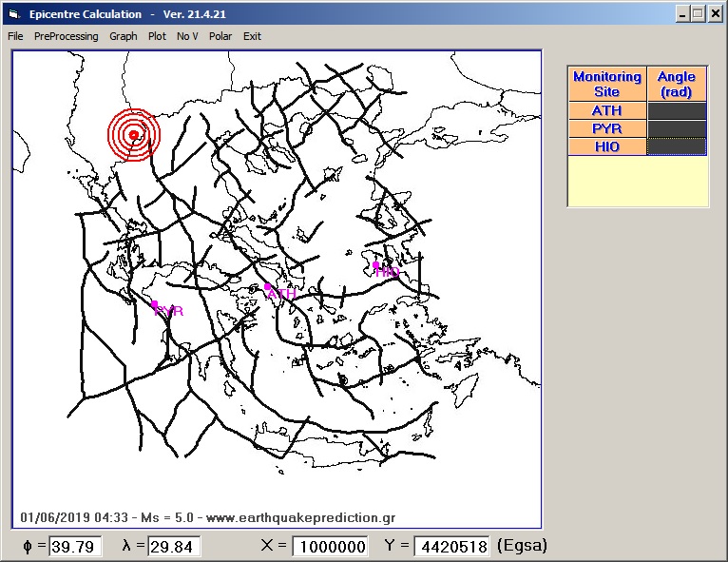
Task: Click the λ longitude field showing 29.84
Action: tap(174, 547)
